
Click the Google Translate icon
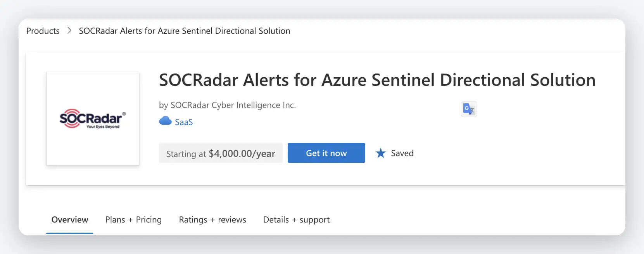click(x=469, y=109)
